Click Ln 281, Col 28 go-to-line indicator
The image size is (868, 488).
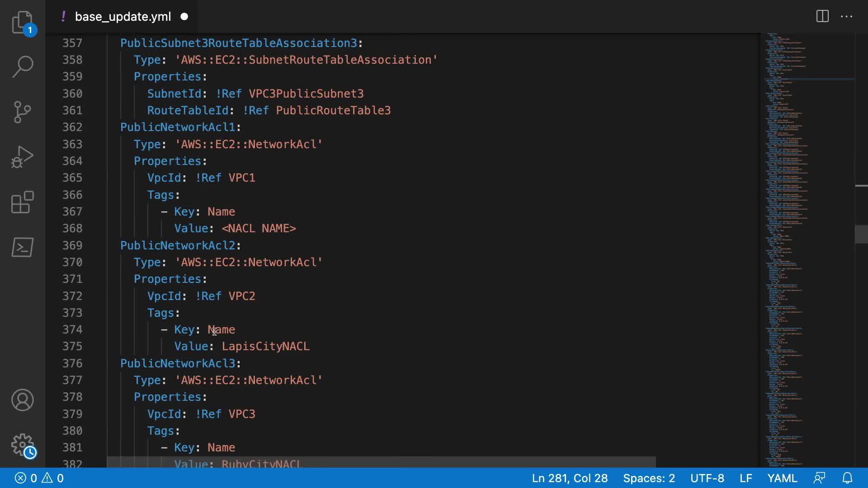click(x=569, y=478)
